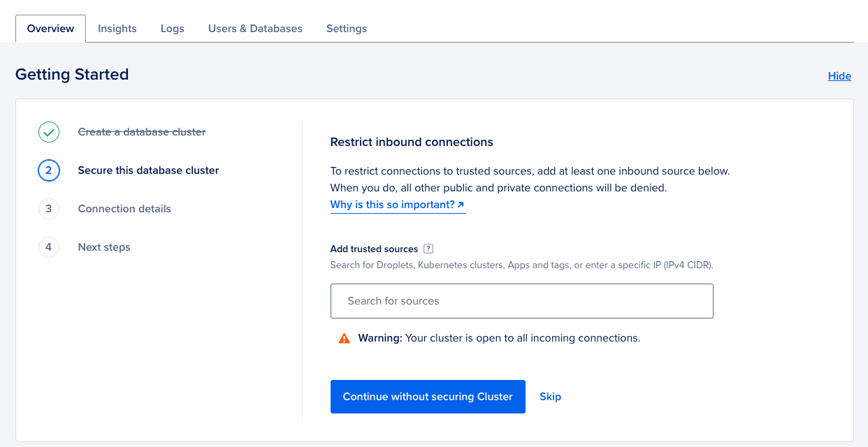Click the 'Add trusted sources' label
The image size is (868, 447).
[x=374, y=249]
